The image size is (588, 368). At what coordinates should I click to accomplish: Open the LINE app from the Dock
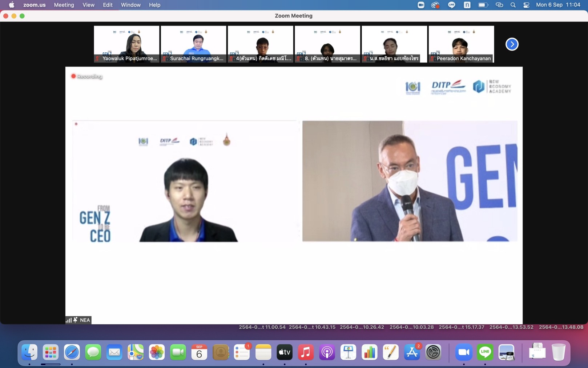[485, 352]
